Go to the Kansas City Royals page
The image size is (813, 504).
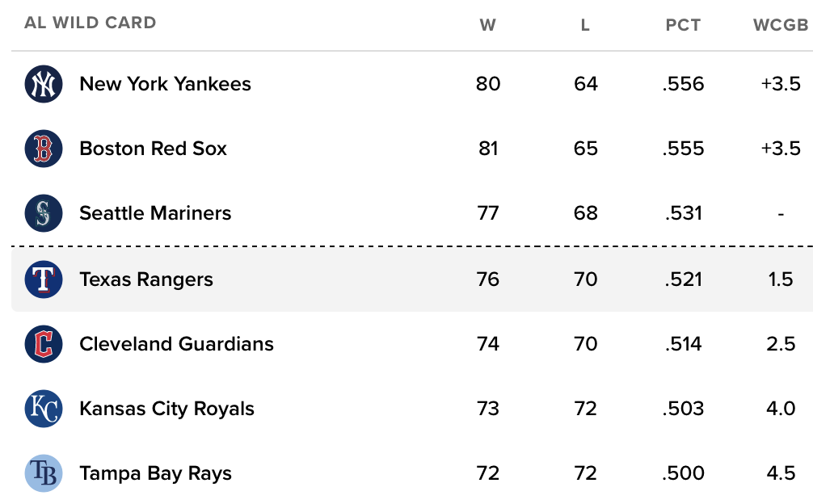[166, 409]
